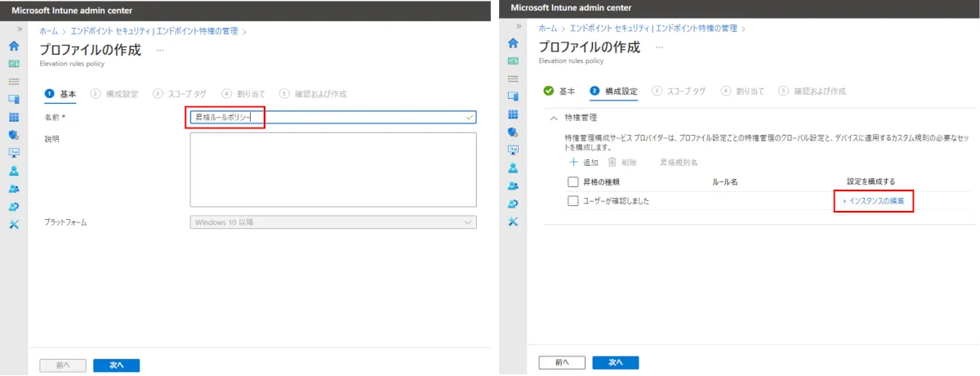Open the プラットフォーム dropdown
980x376 pixels.
click(332, 222)
